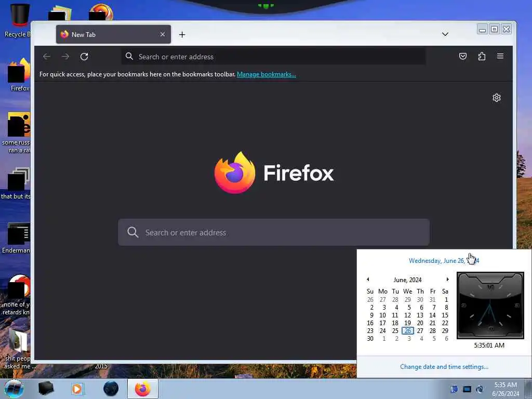The width and height of the screenshot is (532, 399).
Task: Open the Firefox hamburger application menu
Action: point(500,56)
